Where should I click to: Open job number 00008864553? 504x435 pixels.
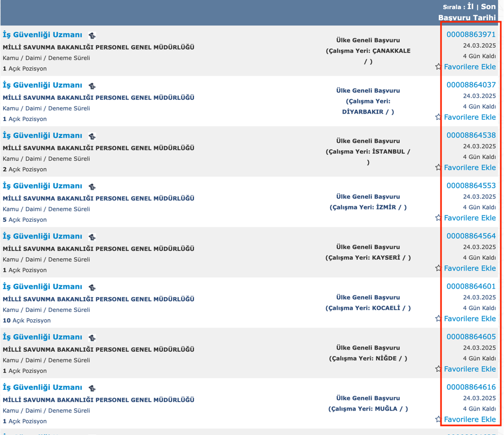click(x=471, y=185)
